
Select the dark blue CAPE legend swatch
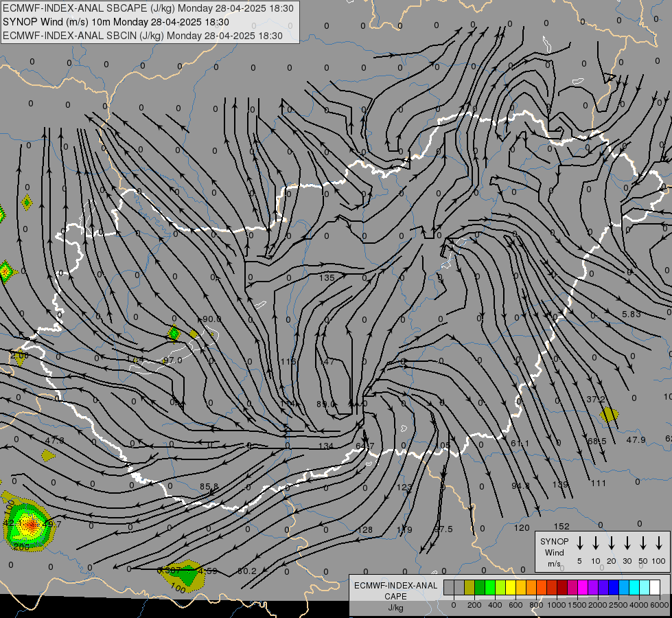pyautogui.click(x=613, y=588)
